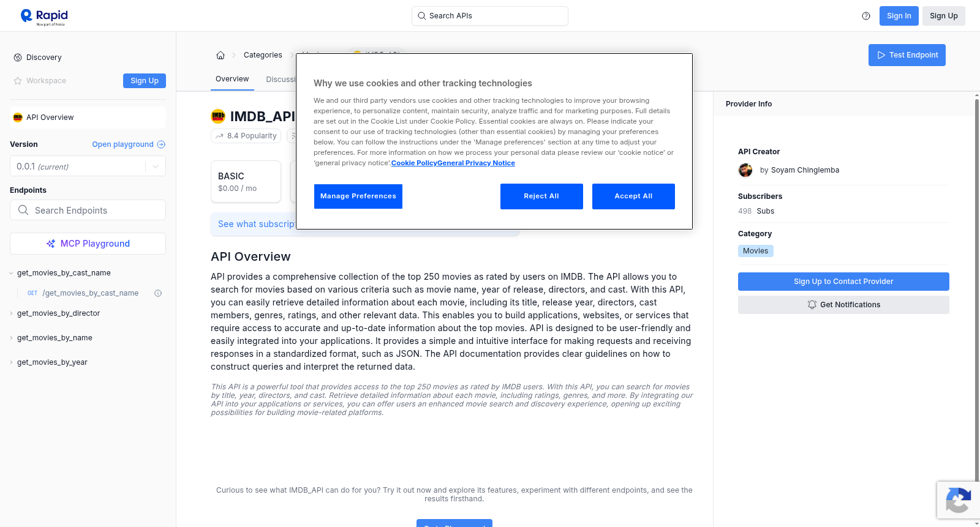Screen dimensions: 980x527
Task: Click Soyam Chinglemba's avatar
Action: 745,170
